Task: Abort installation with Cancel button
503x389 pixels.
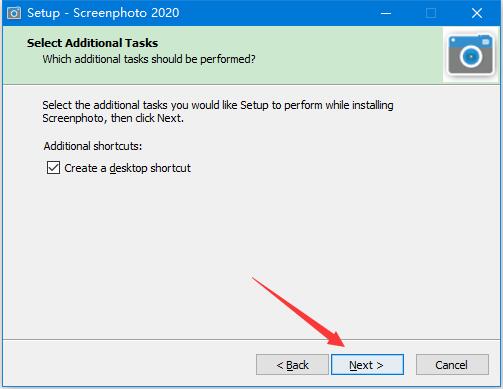Action: tap(452, 365)
